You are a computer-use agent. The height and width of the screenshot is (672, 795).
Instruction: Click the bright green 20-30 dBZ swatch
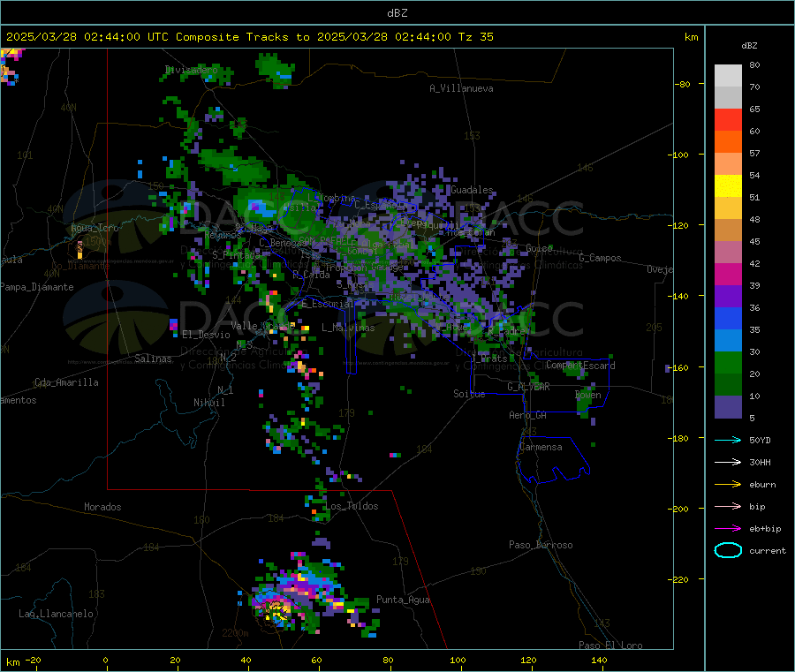pyautogui.click(x=728, y=362)
